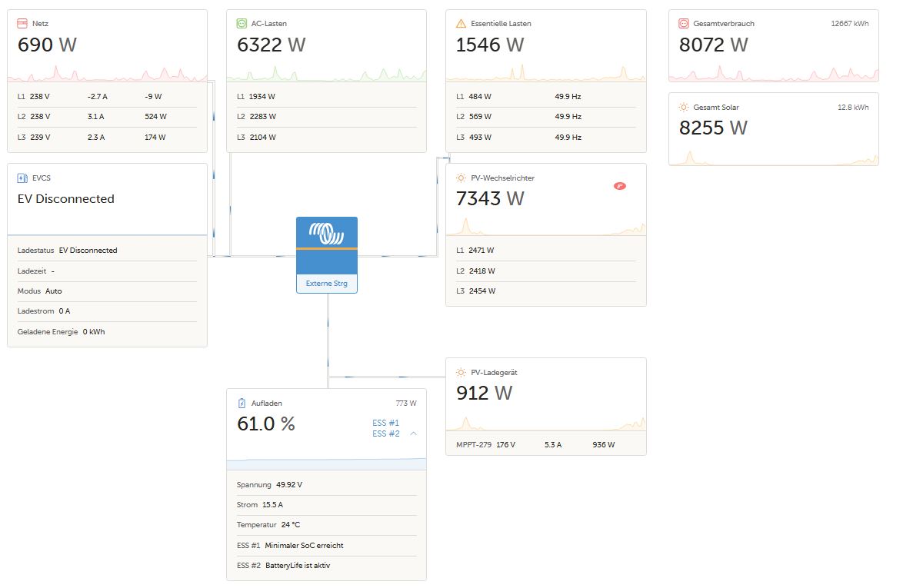Collapse the battery details chevron
Viewport: 903px width, 588px height.
point(414,434)
